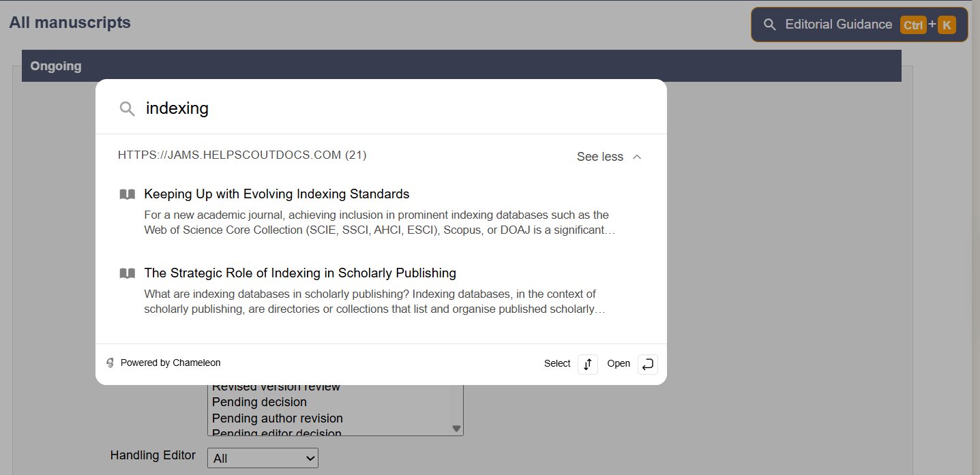Open the Handling Editor dropdown
980x475 pixels.
(x=263, y=459)
